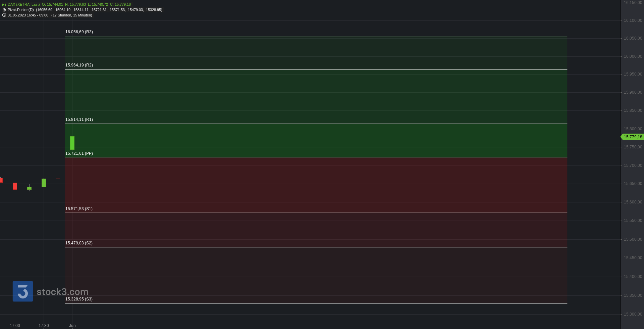
Task: Click the 16.000,00 price axis label
Action: click(x=633, y=56)
